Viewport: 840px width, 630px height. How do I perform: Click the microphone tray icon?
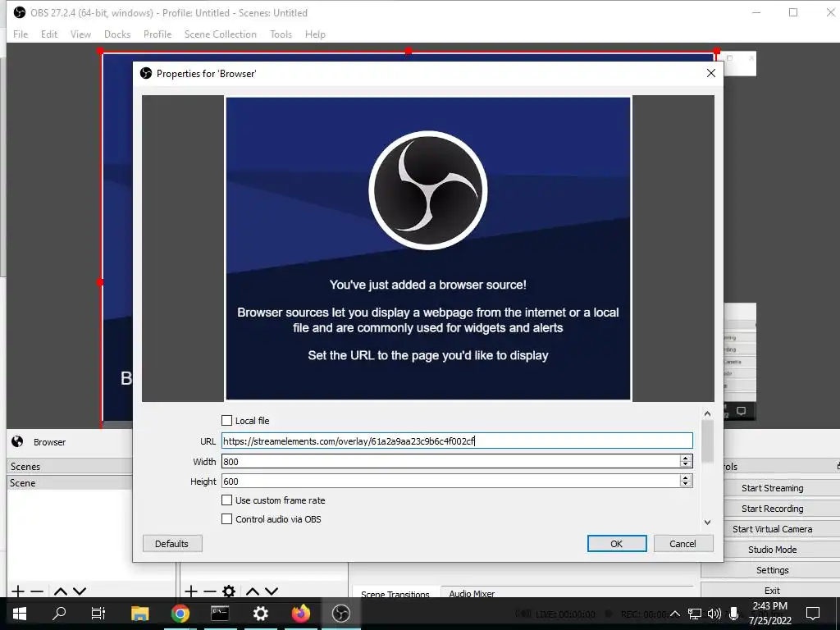pos(734,614)
